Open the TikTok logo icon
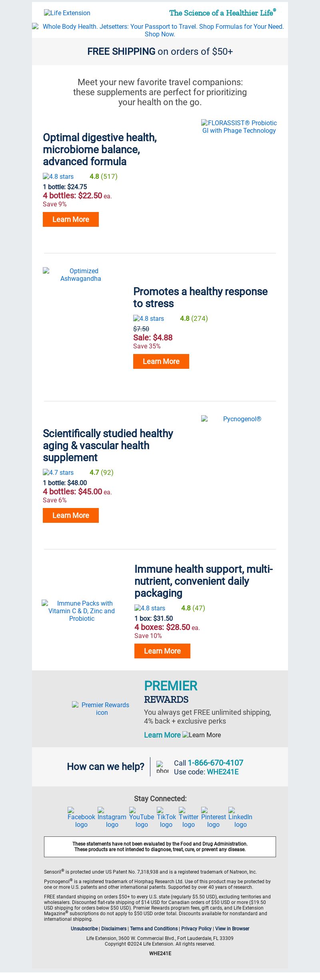 pyautogui.click(x=166, y=818)
